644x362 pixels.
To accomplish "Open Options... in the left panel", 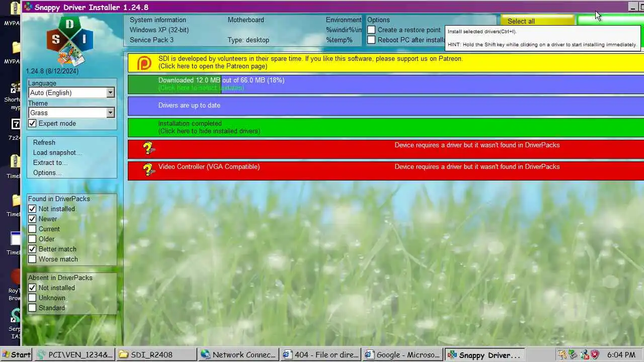I will point(47,172).
